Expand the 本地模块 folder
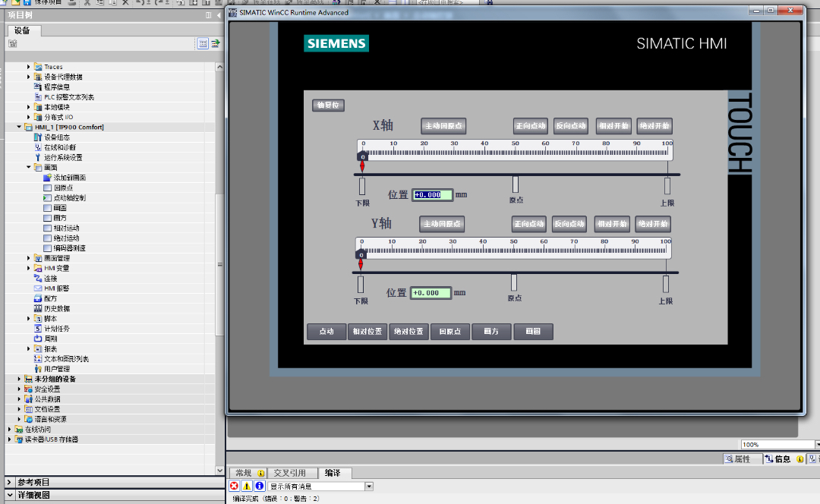820x504 pixels. [x=29, y=107]
